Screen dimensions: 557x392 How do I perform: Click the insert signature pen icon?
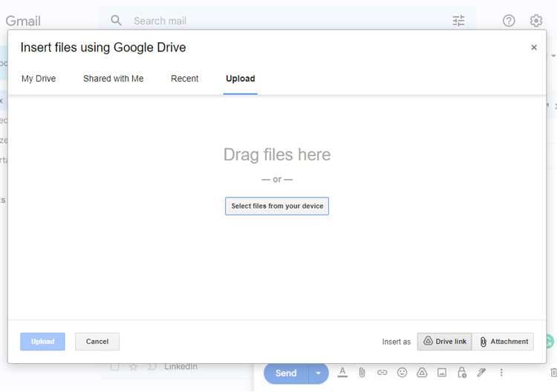(x=481, y=373)
